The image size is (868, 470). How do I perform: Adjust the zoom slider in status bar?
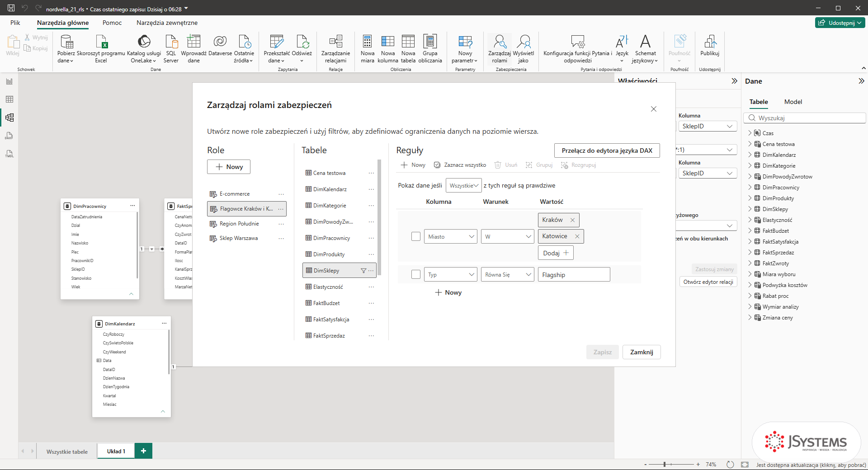point(665,464)
